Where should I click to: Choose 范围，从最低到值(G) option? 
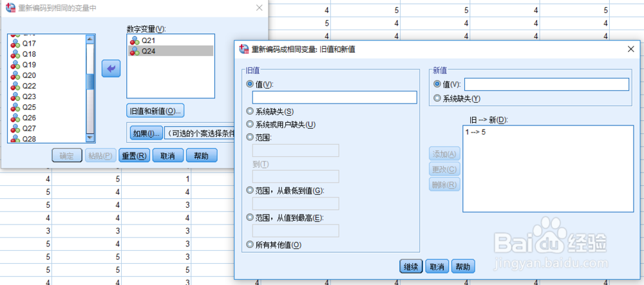tap(249, 190)
